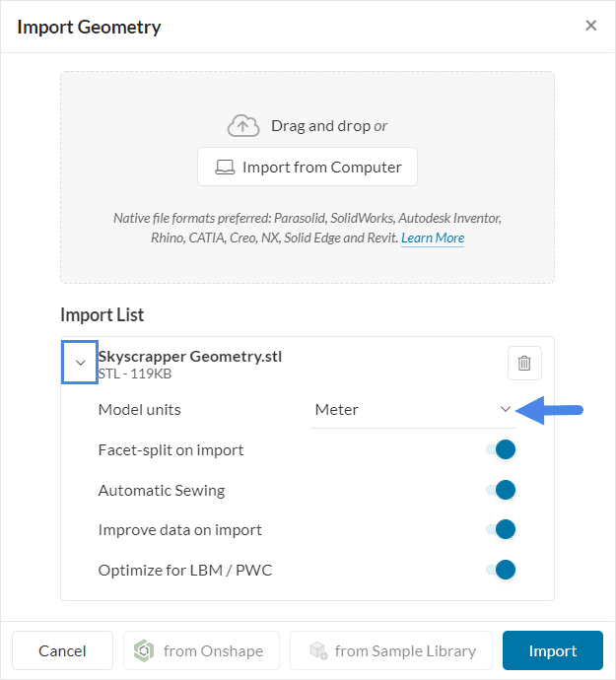Open the Model units dropdown
The image size is (616, 680).
(411, 410)
